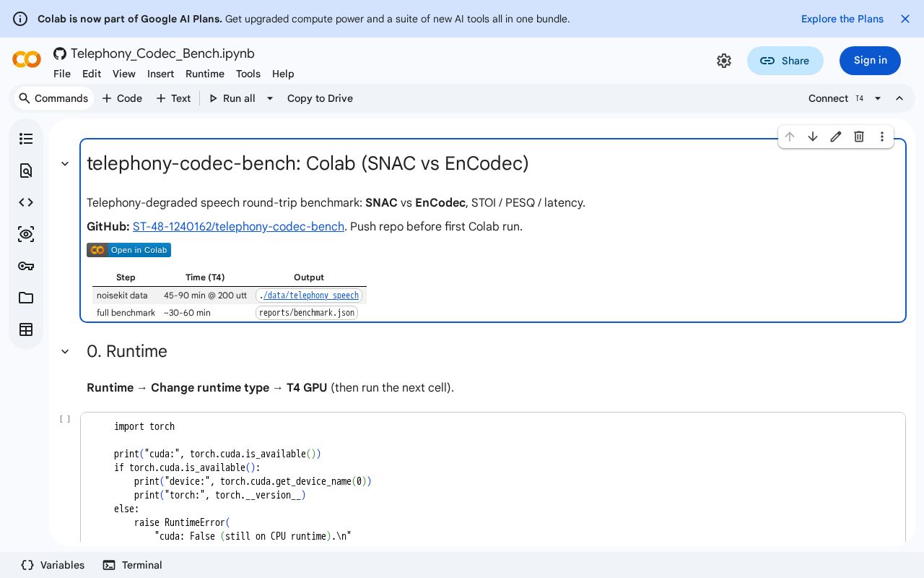Edit the cell with pencil icon
The image size is (924, 578).
point(836,137)
